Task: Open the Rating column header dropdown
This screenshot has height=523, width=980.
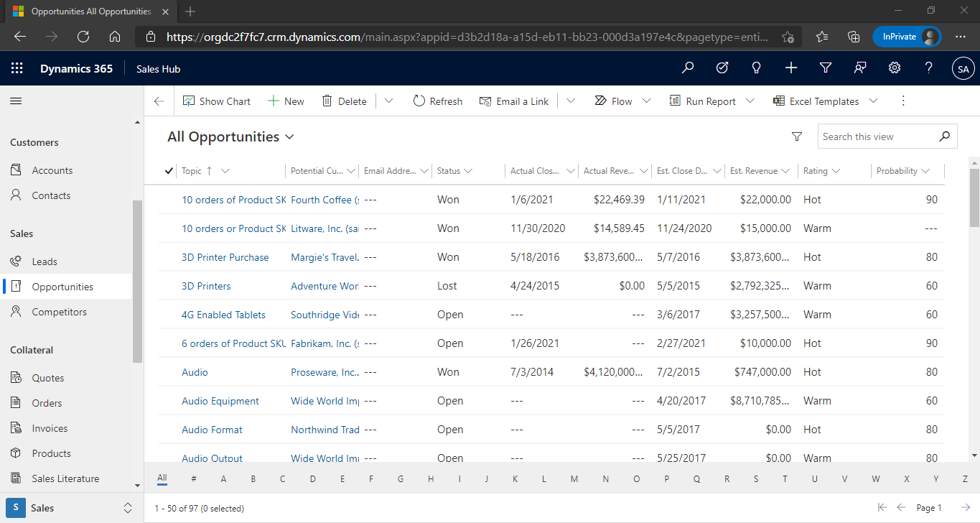Action: tap(836, 171)
